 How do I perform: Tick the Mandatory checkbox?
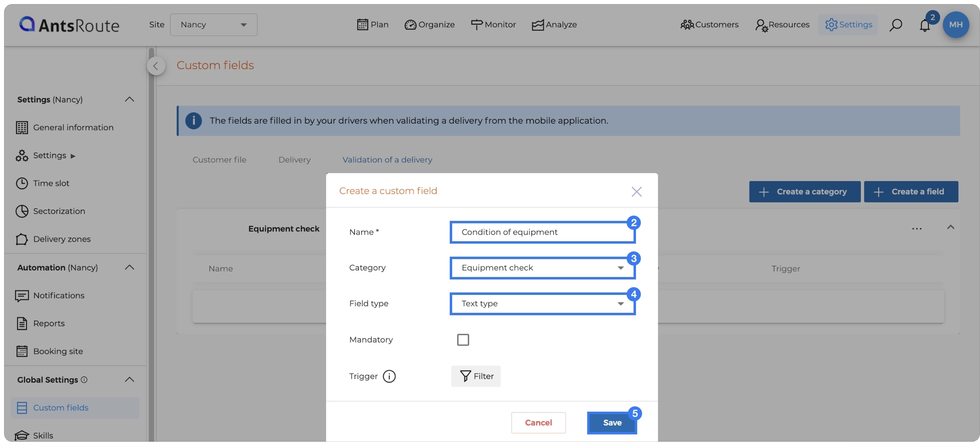point(463,340)
